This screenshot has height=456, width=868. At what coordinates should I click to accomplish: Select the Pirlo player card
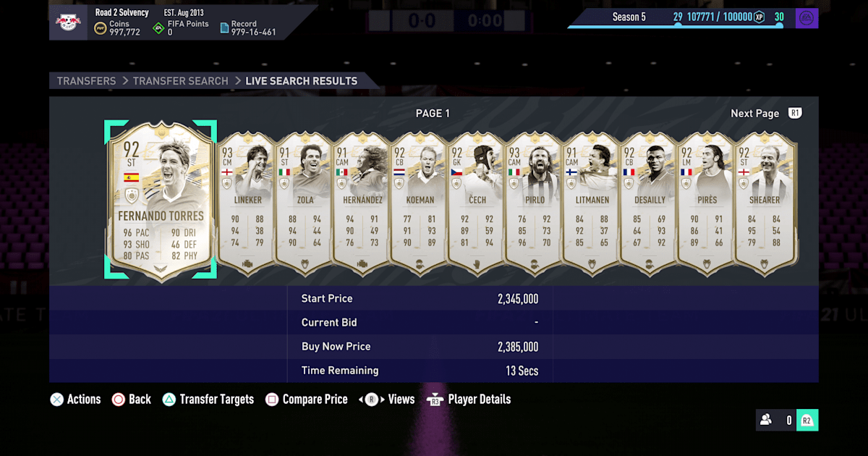(534, 204)
